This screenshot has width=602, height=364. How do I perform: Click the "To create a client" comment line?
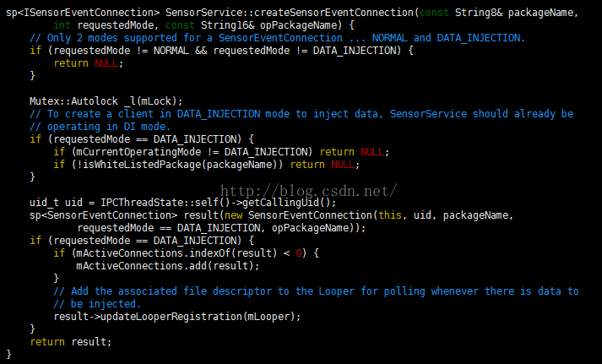point(301,113)
